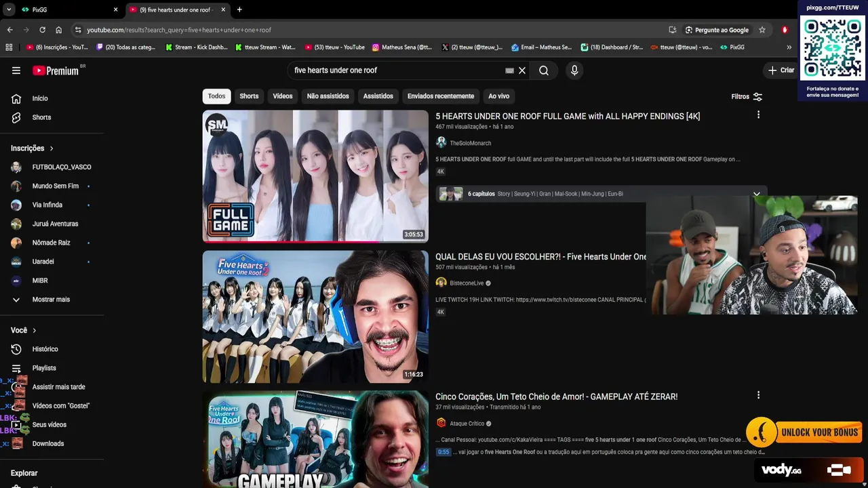Open TheSoloMonarch channel link
The image size is (868, 488).
point(471,143)
